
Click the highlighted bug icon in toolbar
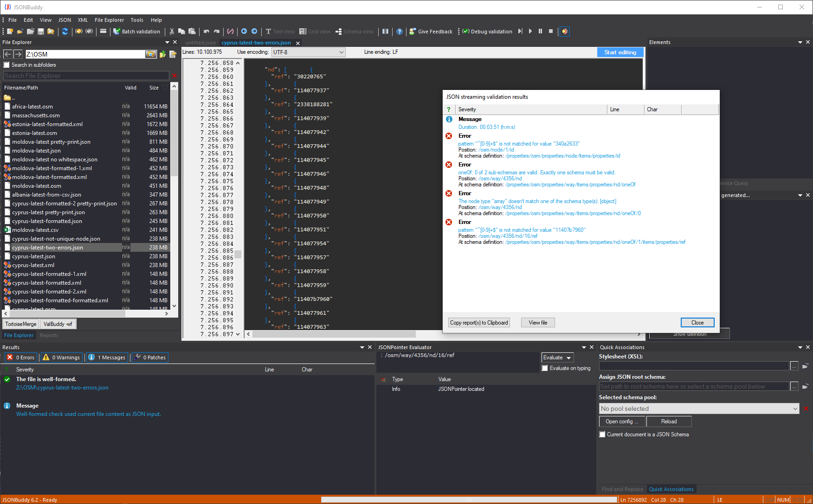(565, 32)
